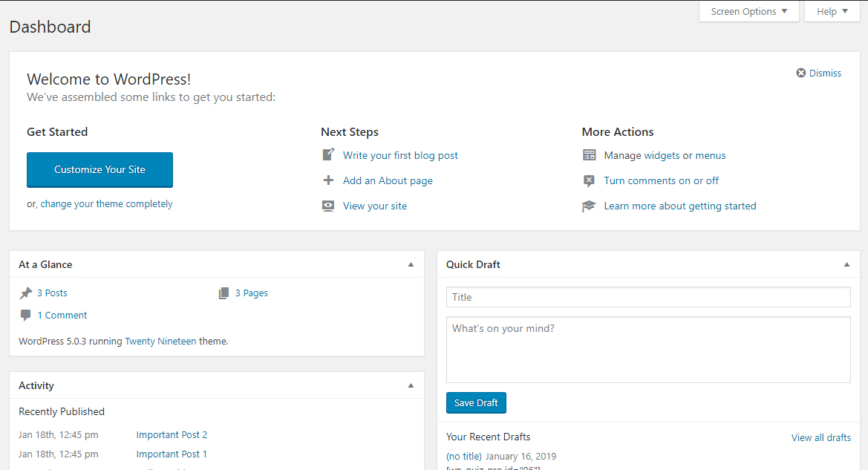Open the View all drafts link
The width and height of the screenshot is (868, 470).
click(x=820, y=437)
